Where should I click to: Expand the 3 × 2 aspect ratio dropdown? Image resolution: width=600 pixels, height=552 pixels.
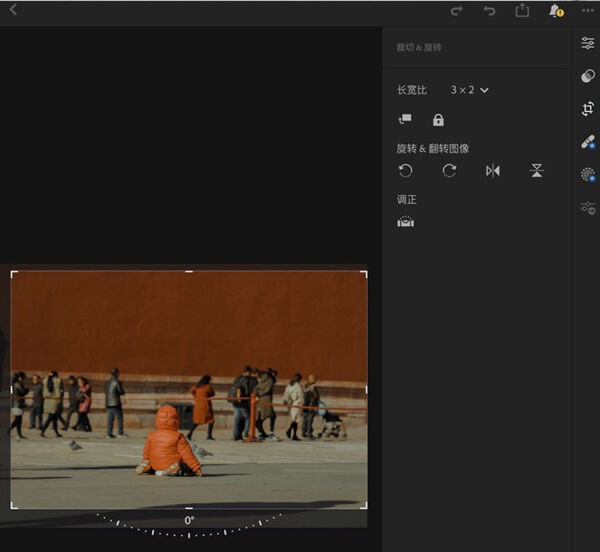pos(470,90)
